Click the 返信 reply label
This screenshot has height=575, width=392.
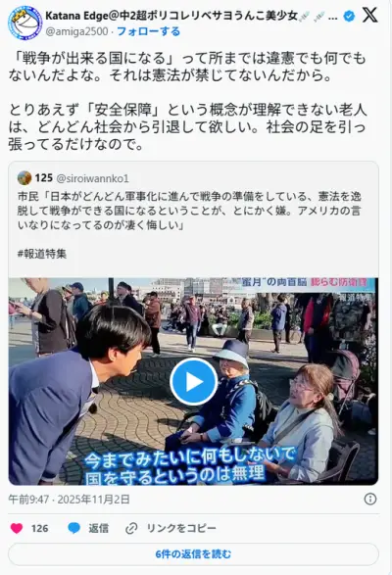(98, 528)
